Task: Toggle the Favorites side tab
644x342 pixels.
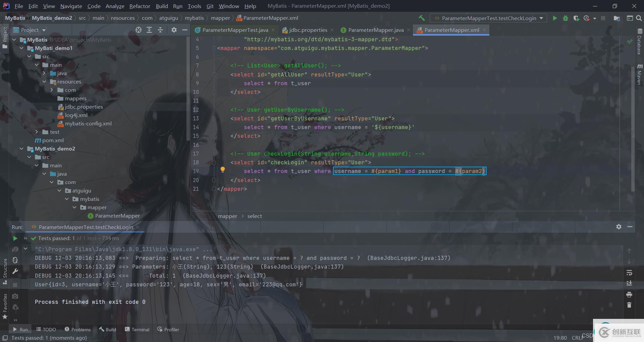Action: pyautogui.click(x=5, y=306)
